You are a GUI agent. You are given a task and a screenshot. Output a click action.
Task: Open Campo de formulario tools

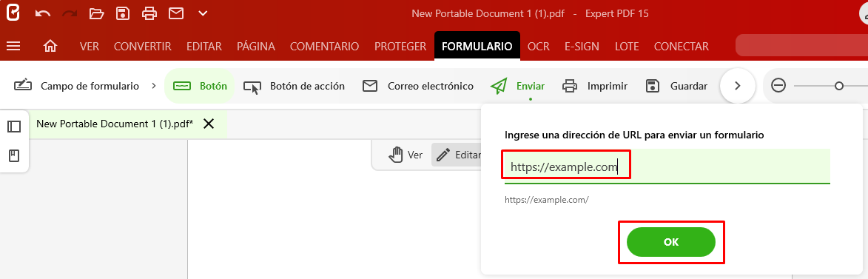pyautogui.click(x=76, y=86)
